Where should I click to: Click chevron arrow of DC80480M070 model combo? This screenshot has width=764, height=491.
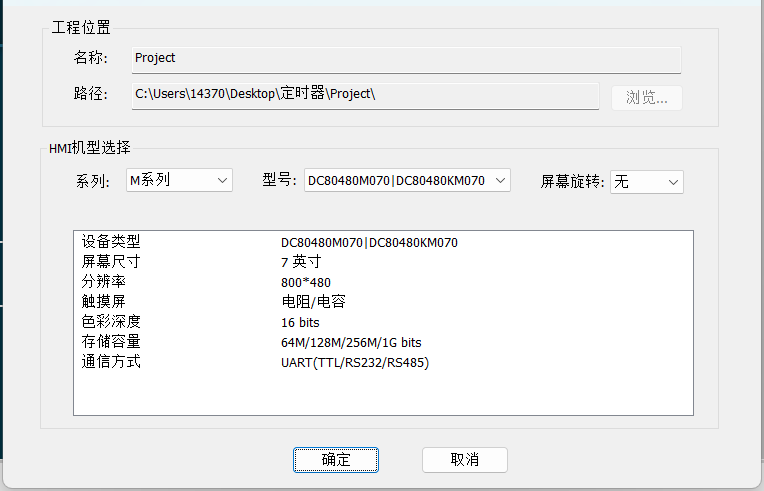coord(500,181)
